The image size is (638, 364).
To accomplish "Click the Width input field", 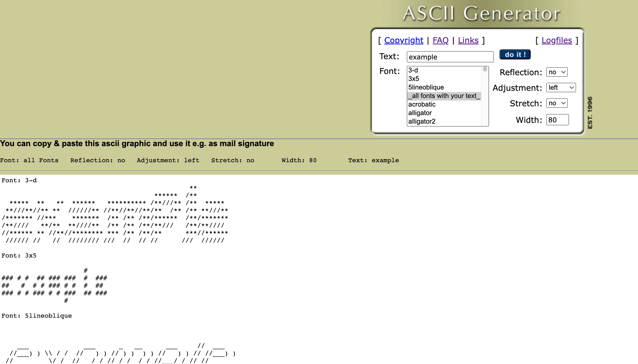I will point(557,120).
